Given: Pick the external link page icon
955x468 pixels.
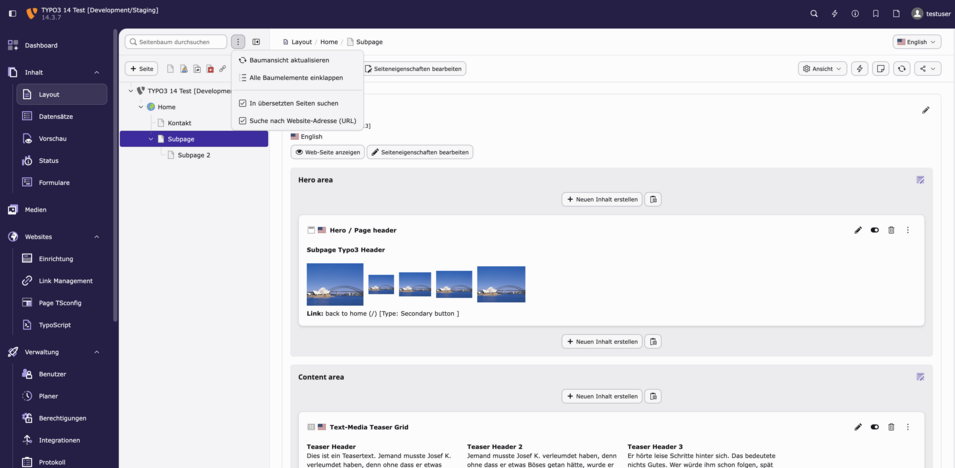Looking at the screenshot, I should pos(223,69).
